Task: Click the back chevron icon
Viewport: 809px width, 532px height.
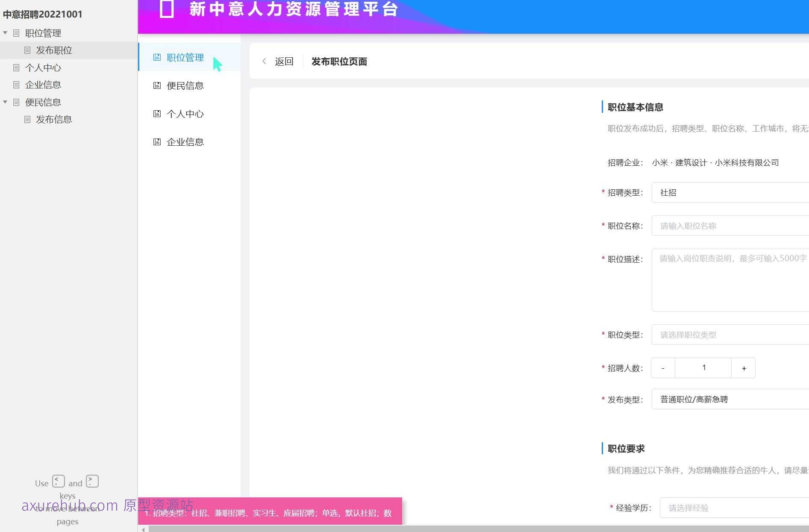Action: tap(264, 61)
